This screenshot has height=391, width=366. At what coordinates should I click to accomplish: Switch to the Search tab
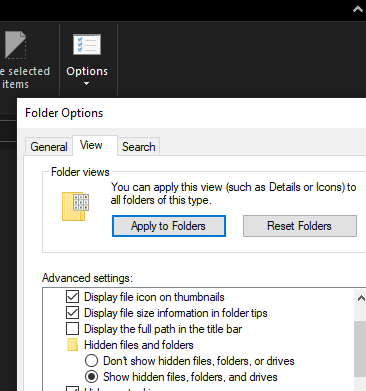coord(138,146)
